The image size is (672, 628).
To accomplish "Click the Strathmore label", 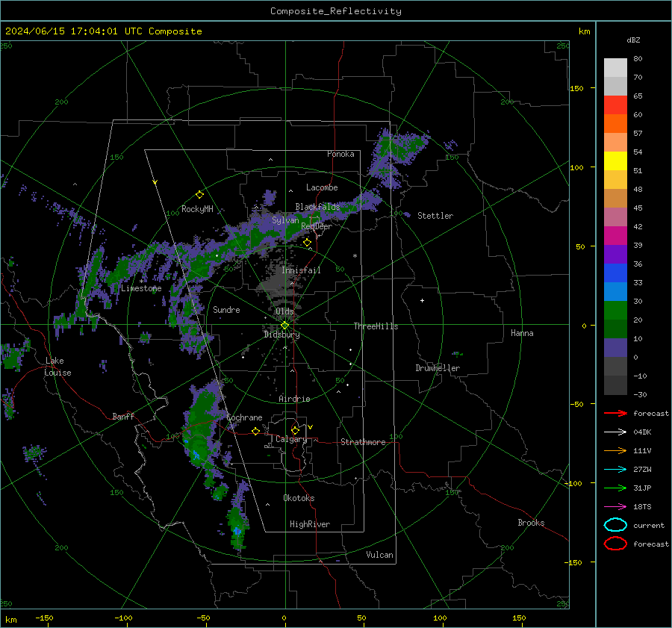I will click(363, 442).
